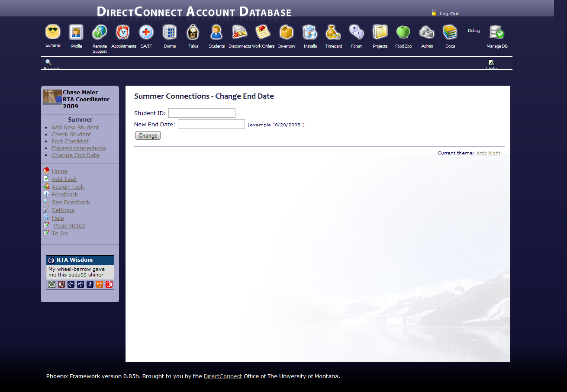Open See Feedback link
Image resolution: width=567 pixels, height=392 pixels.
click(71, 202)
